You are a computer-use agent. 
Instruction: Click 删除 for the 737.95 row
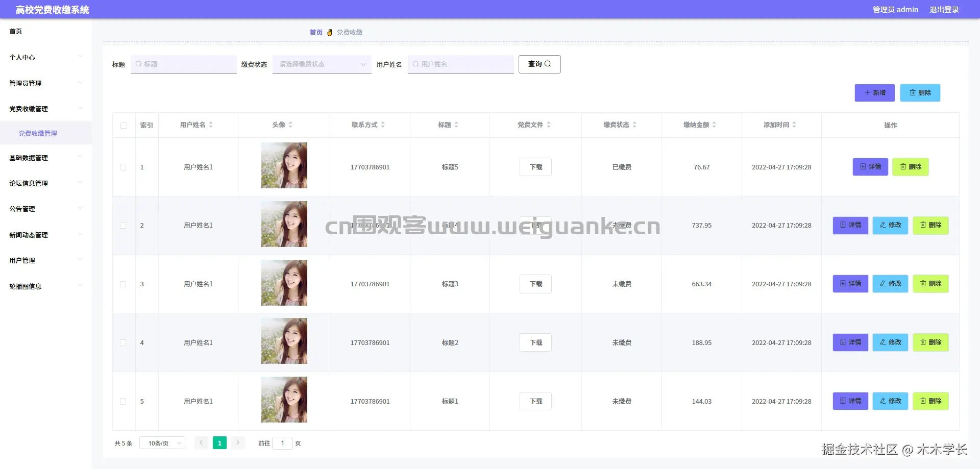(x=930, y=225)
